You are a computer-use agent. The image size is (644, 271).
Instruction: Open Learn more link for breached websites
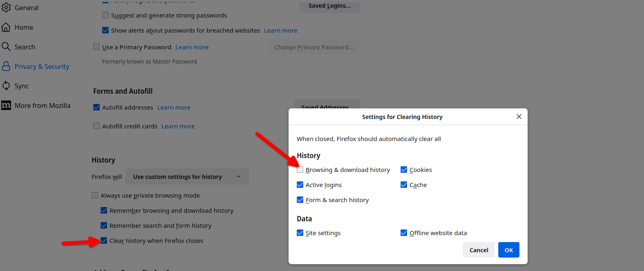point(280,31)
